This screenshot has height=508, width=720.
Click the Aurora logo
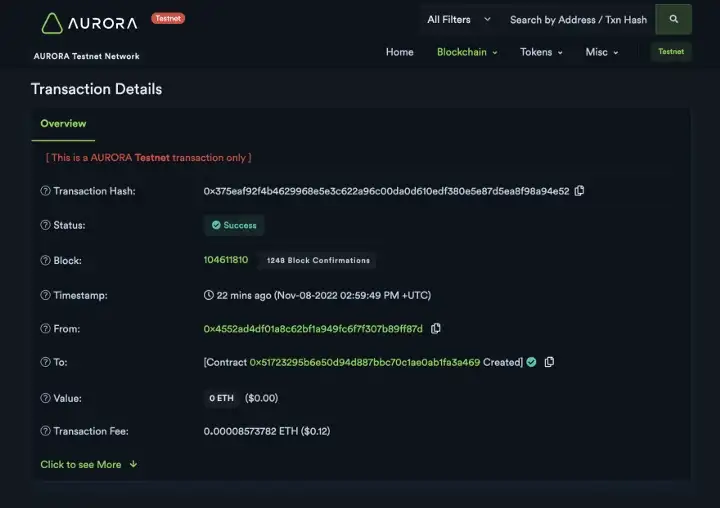click(90, 23)
